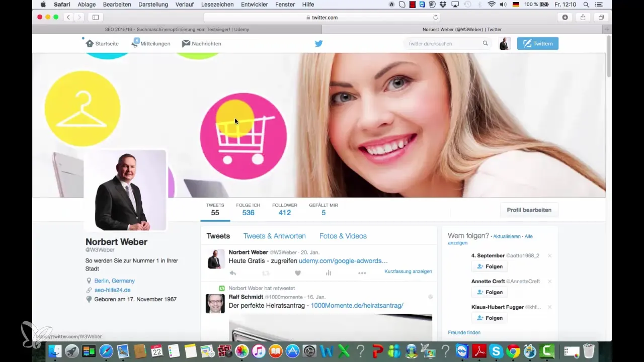Click the search magnifier in Twitter search box
Screen dimensions: 644x362
tap(486, 44)
